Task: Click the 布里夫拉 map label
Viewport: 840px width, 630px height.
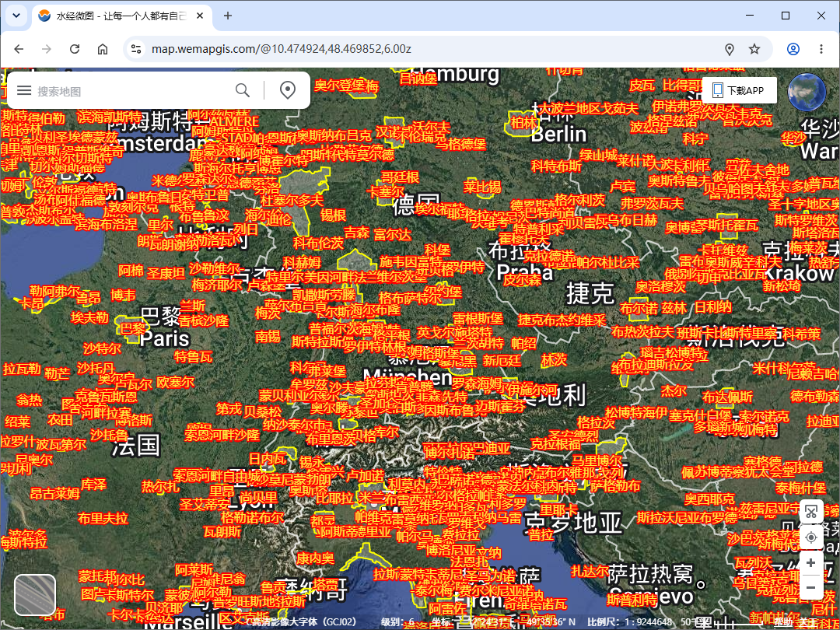Action: 103,519
